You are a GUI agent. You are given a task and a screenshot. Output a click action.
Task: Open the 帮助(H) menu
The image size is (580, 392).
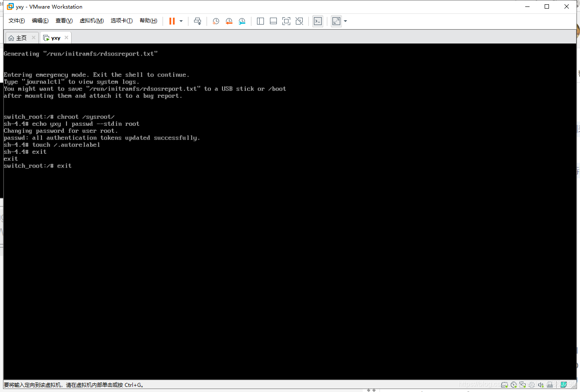click(x=148, y=21)
